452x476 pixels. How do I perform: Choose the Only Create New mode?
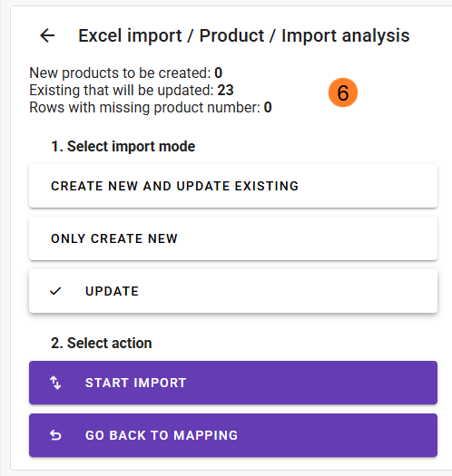(233, 238)
